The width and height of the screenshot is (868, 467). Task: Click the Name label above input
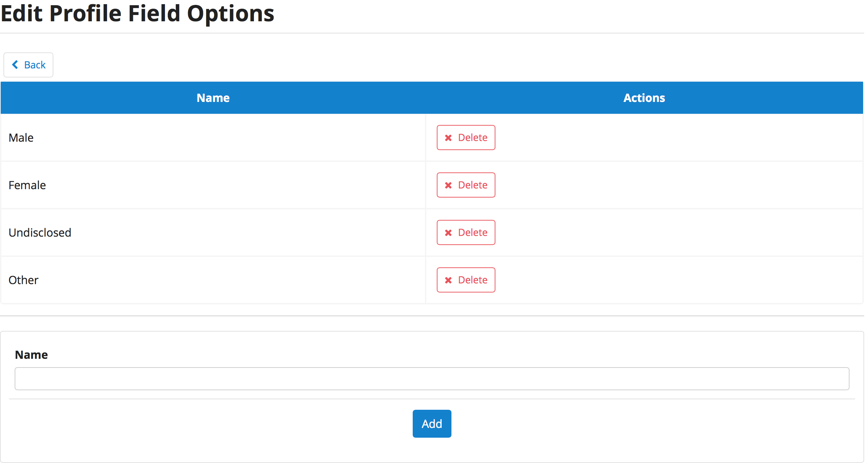[x=31, y=355]
